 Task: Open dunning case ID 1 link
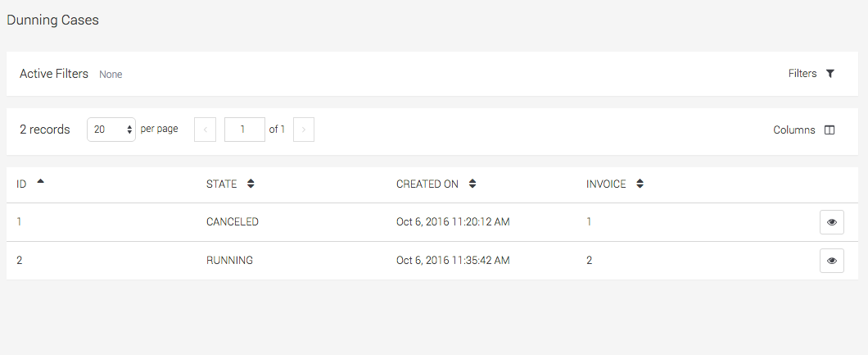click(x=20, y=221)
